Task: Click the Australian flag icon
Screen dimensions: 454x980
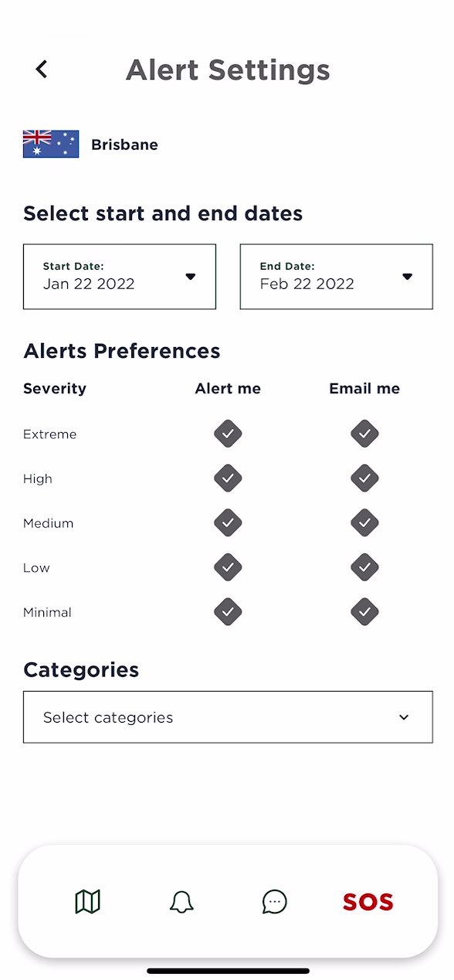Action: pyautogui.click(x=50, y=144)
